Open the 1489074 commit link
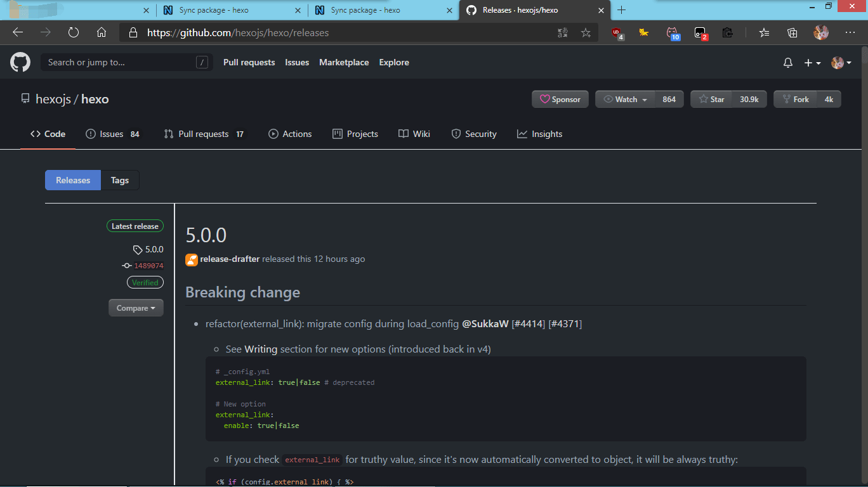This screenshot has width=868, height=487. coord(148,266)
